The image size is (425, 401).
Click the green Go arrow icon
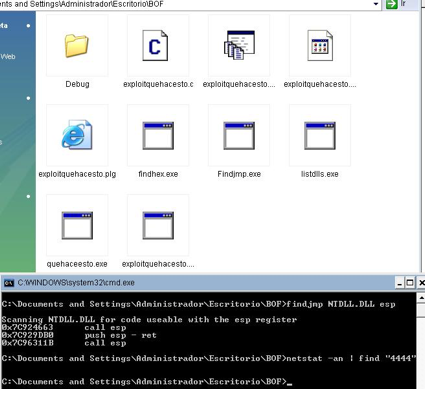(392, 4)
